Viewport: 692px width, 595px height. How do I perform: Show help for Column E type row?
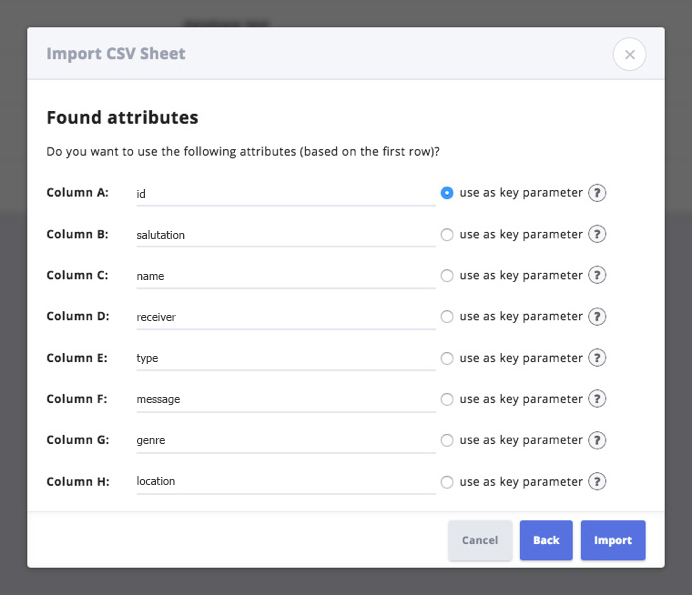point(597,358)
